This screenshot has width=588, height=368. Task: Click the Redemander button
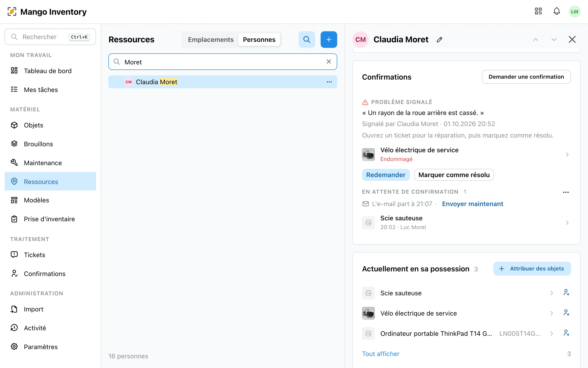tap(386, 175)
